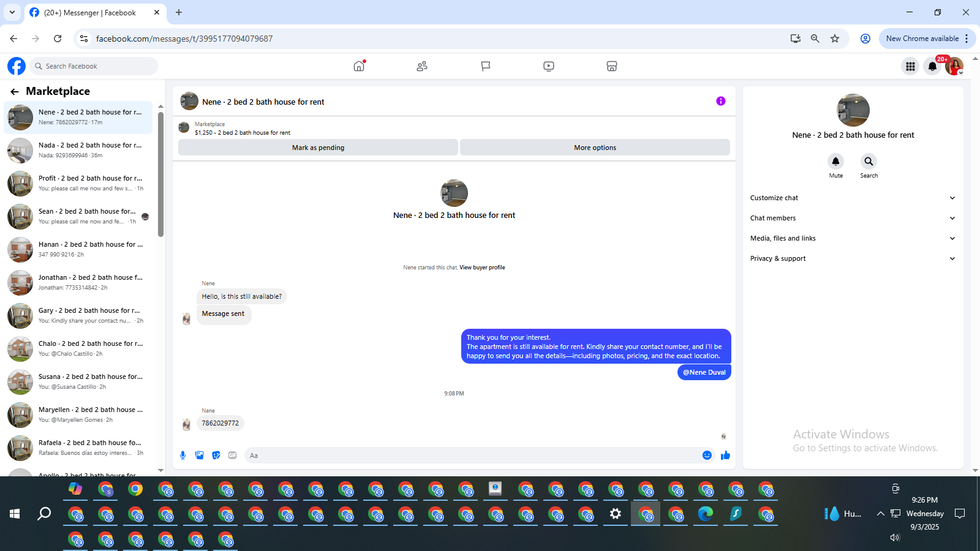Click the Facebook logo
Viewport: 980px width, 551px height.
pyautogui.click(x=17, y=66)
